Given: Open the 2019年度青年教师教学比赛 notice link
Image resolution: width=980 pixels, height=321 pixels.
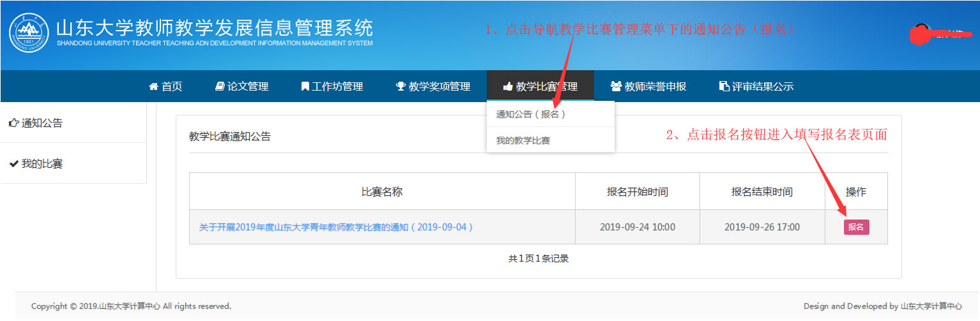Looking at the screenshot, I should click(336, 227).
